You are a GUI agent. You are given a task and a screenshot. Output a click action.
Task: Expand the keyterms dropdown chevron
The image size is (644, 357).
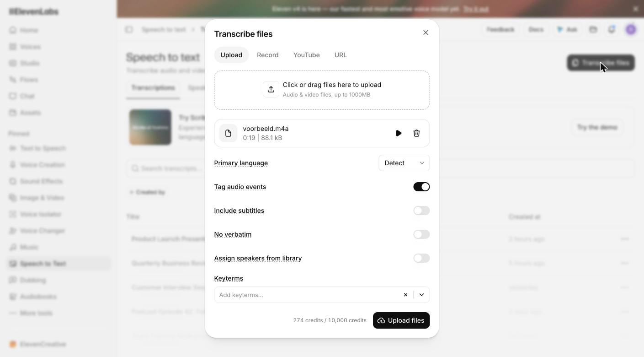(x=421, y=295)
